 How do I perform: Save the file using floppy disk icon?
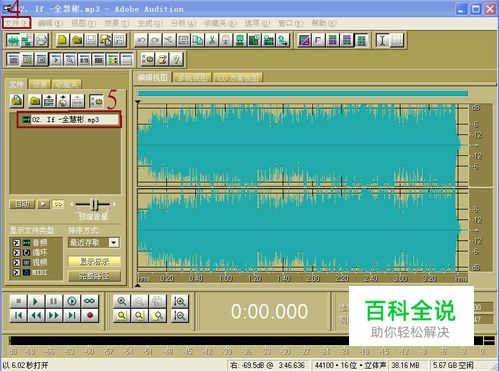(x=91, y=40)
